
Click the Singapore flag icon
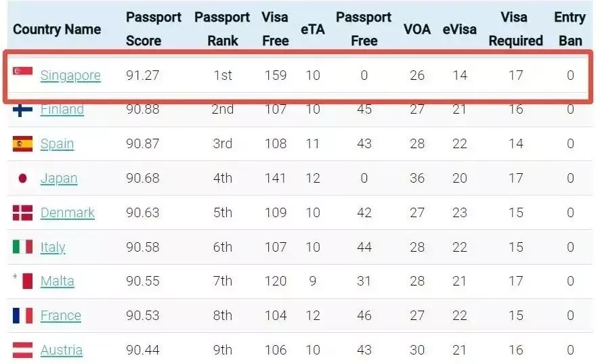point(22,72)
